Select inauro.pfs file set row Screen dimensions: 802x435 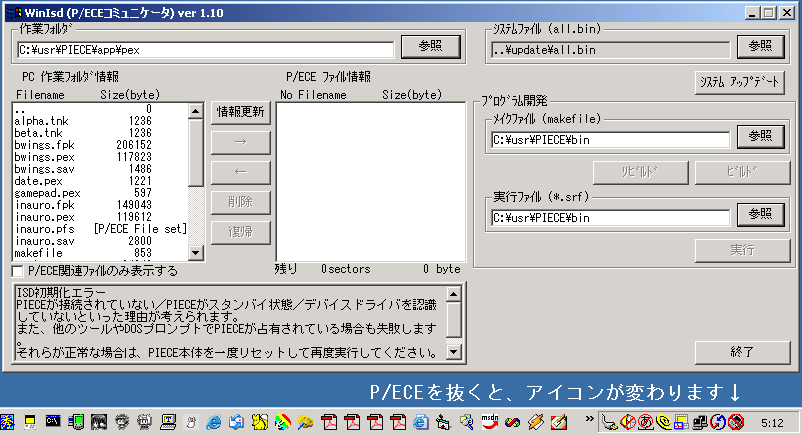101,229
